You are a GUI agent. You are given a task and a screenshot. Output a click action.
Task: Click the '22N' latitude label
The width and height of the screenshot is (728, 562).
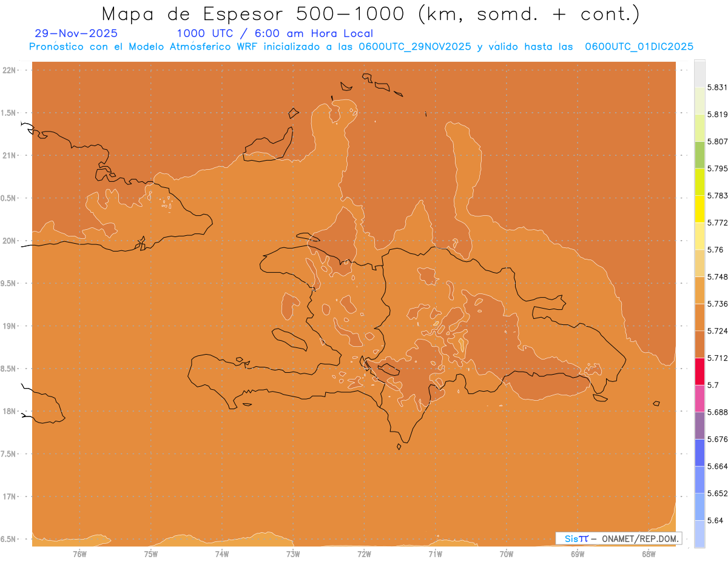(x=10, y=70)
